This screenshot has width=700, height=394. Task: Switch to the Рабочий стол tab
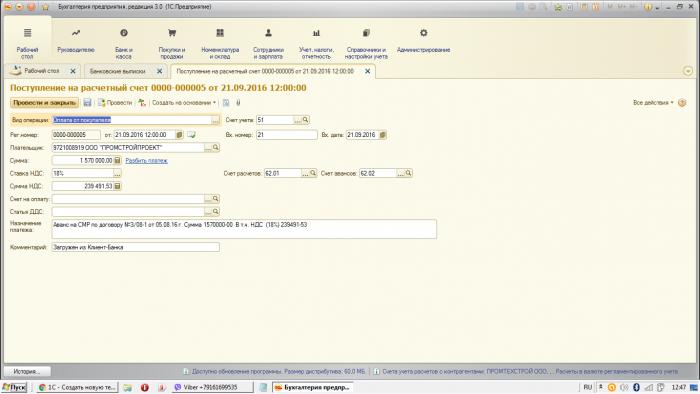pos(41,71)
